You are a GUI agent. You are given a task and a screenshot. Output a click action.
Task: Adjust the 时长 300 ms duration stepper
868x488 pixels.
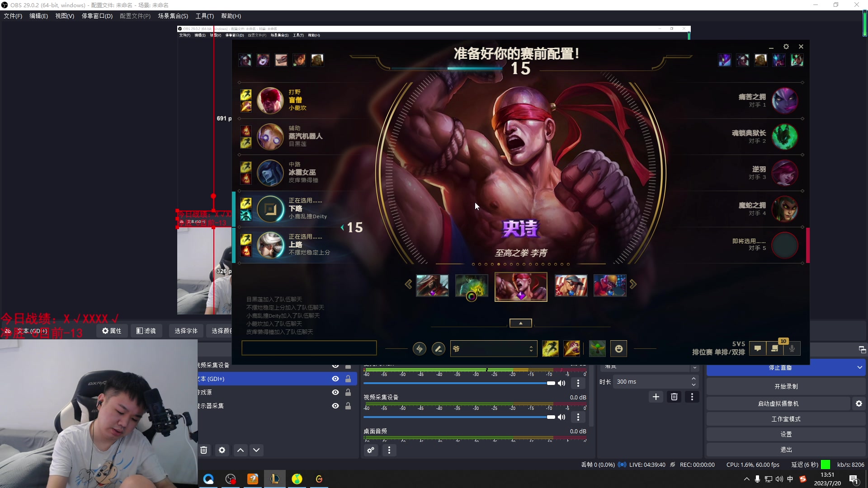coord(694,382)
